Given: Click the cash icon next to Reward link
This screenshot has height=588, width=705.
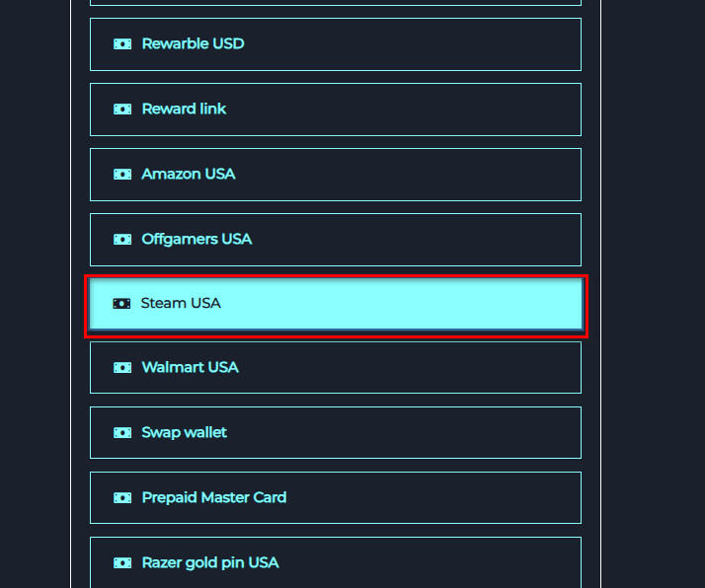Looking at the screenshot, I should (x=122, y=110).
